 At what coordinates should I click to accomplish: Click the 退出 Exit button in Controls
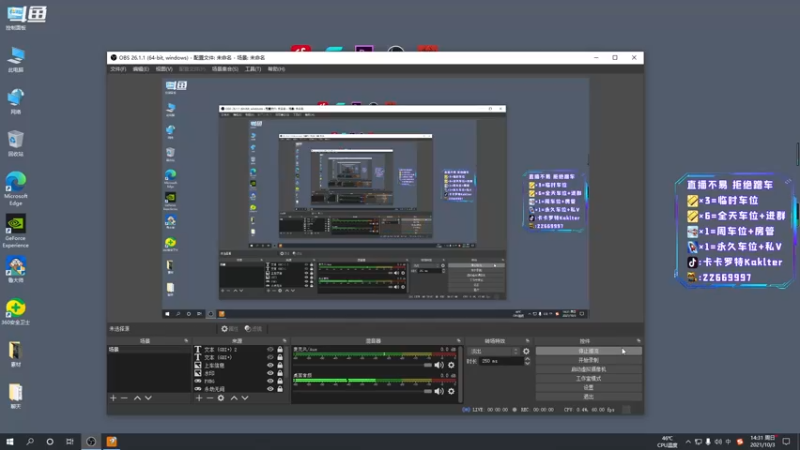tap(588, 397)
